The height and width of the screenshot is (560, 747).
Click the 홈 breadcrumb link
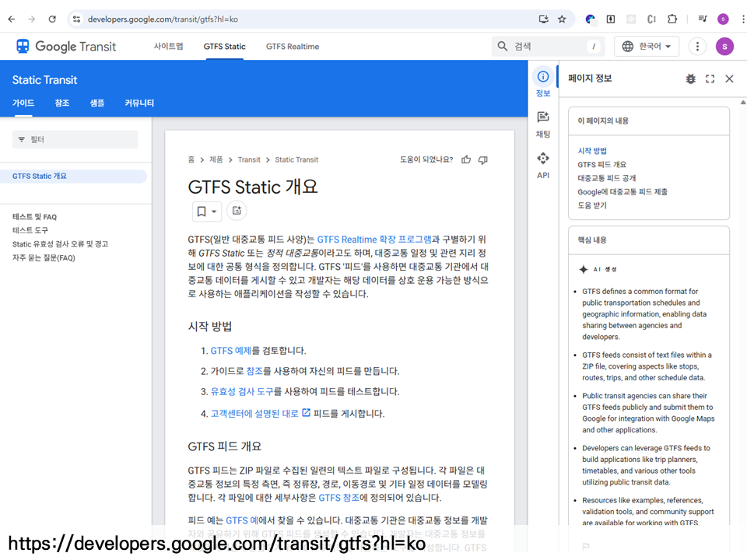[x=191, y=159]
